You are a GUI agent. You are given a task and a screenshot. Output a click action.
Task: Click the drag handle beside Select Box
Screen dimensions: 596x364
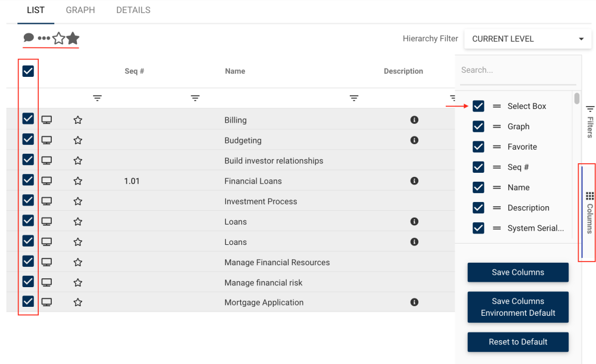[496, 107]
